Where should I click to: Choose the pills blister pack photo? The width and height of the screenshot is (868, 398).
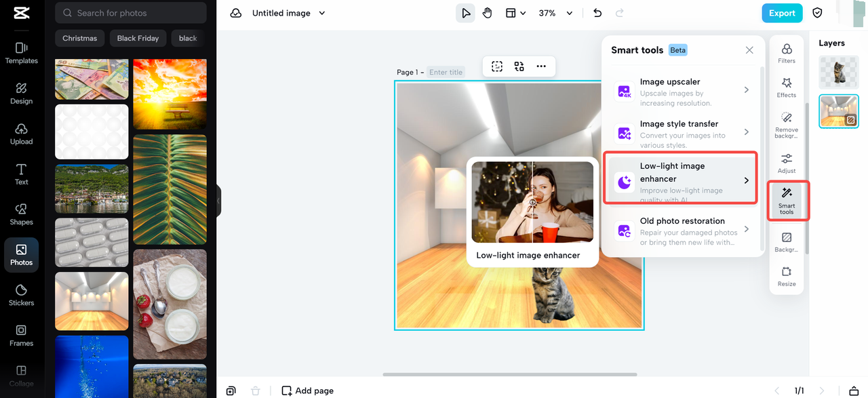pos(92,242)
